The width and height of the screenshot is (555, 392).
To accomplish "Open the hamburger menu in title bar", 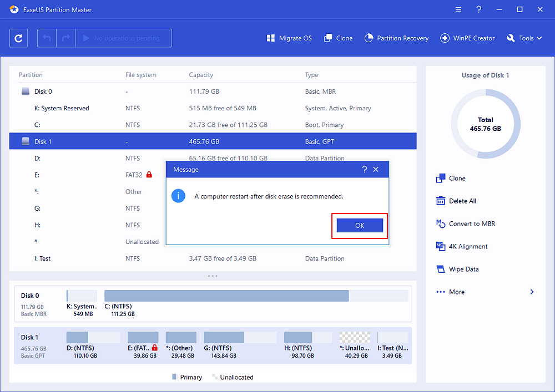I will click(x=458, y=9).
